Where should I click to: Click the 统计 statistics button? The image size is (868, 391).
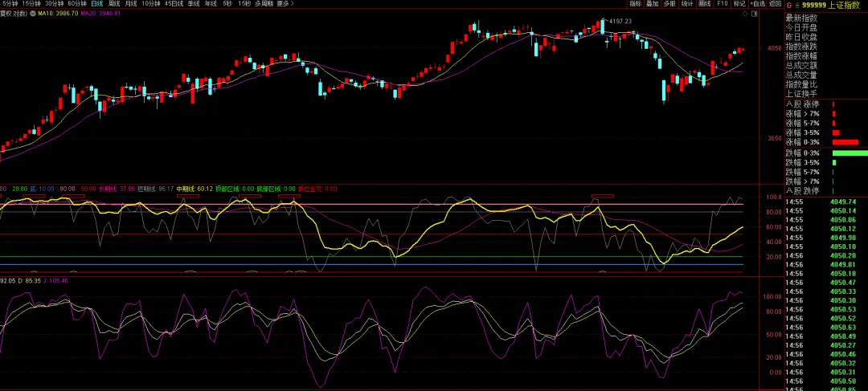tap(687, 3)
